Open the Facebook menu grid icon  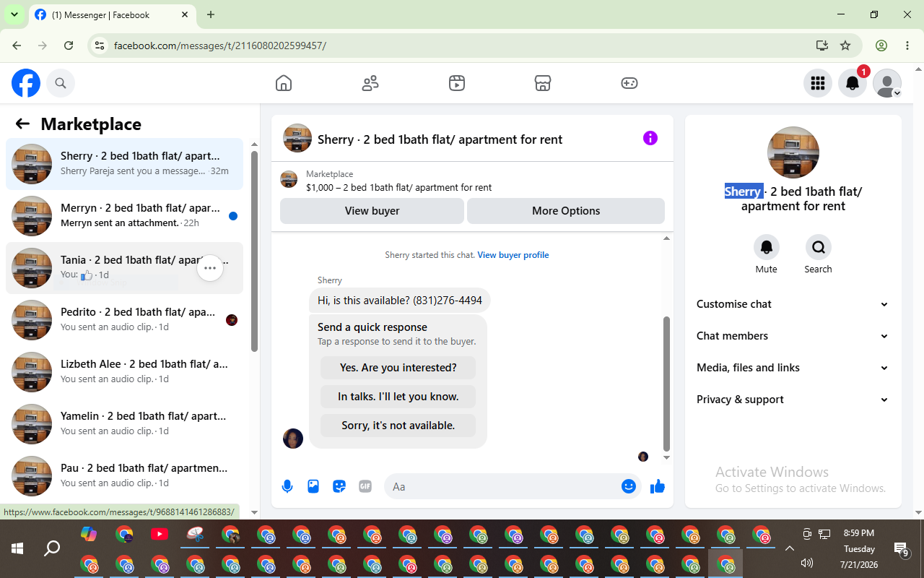[x=818, y=83]
